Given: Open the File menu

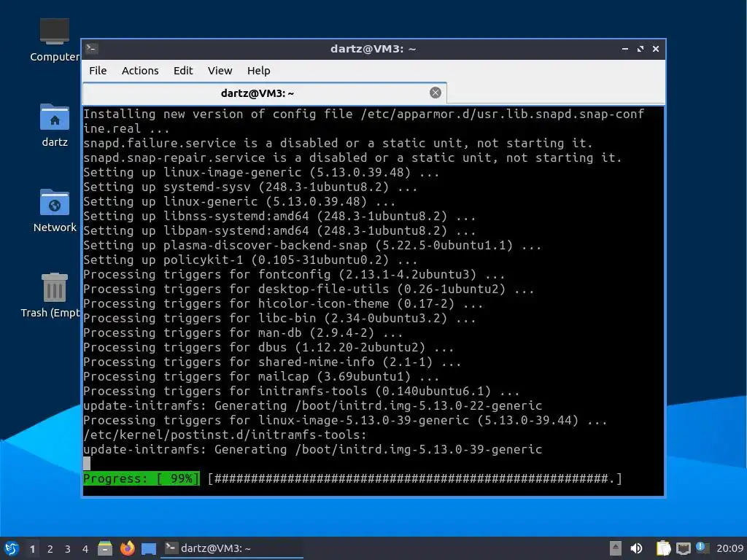Looking at the screenshot, I should [98, 71].
